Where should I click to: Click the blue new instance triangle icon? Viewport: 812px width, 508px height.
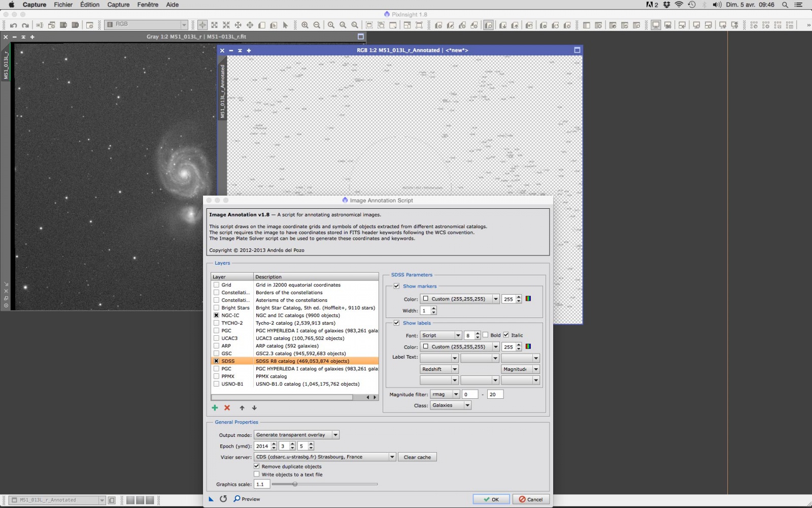coord(211,499)
